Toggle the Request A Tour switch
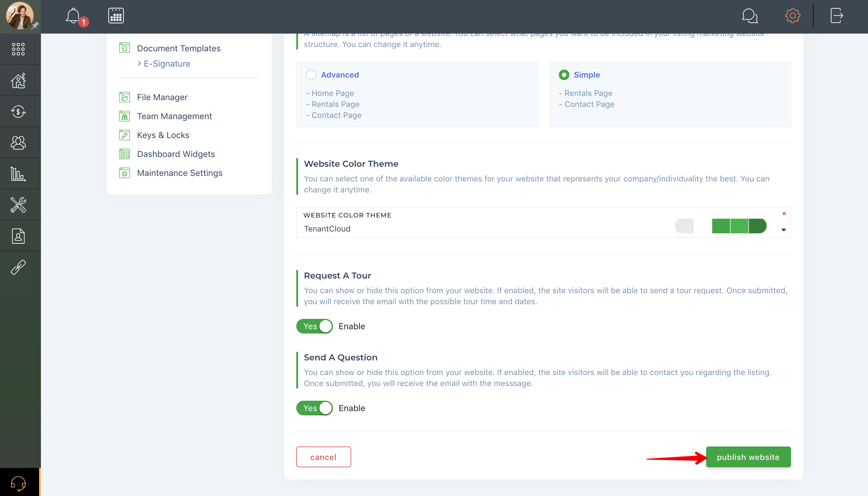Screen dimensions: 868x496 click(314, 326)
